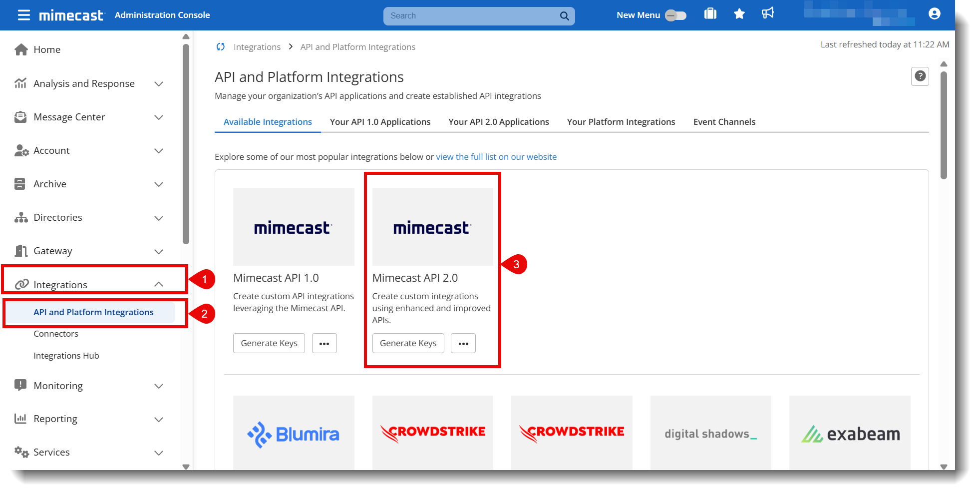Select the Analysis and Response sidebar icon
This screenshot has height=495, width=980.
20,83
